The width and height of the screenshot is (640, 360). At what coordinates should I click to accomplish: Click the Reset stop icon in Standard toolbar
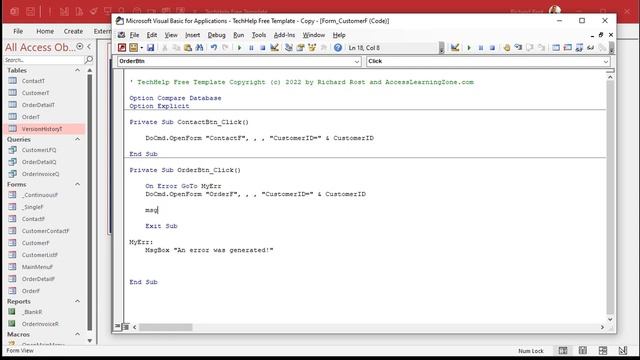pyautogui.click(x=262, y=48)
